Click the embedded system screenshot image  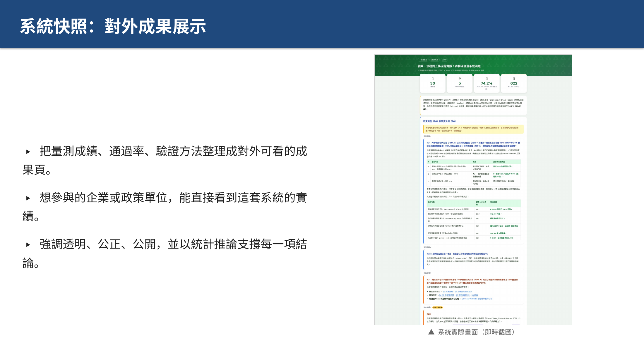point(473,189)
